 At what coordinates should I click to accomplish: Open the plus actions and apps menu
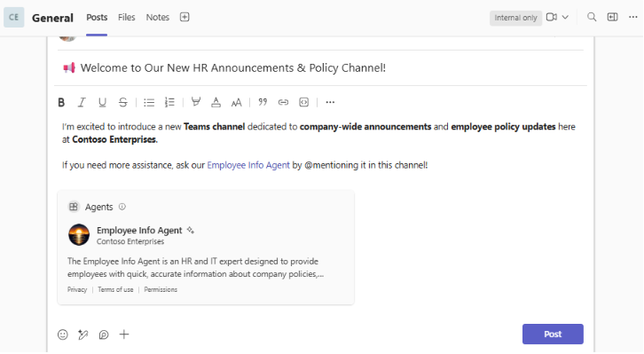(x=124, y=334)
